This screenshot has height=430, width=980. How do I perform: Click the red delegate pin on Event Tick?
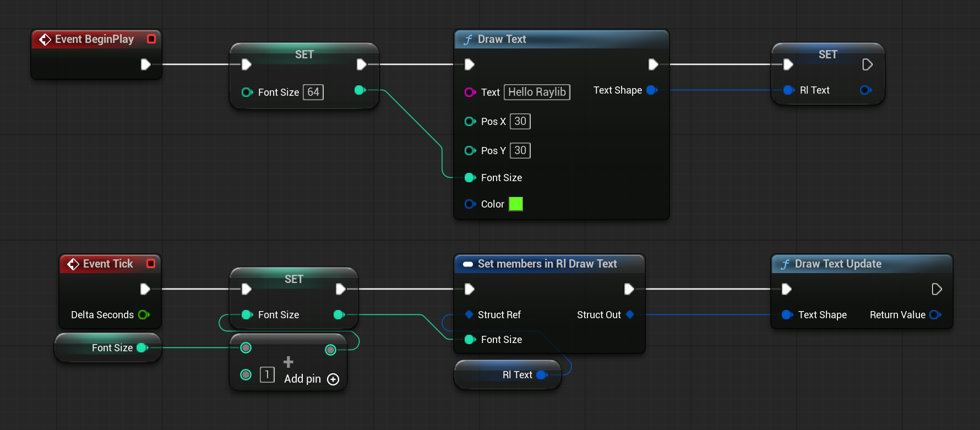[x=151, y=264]
